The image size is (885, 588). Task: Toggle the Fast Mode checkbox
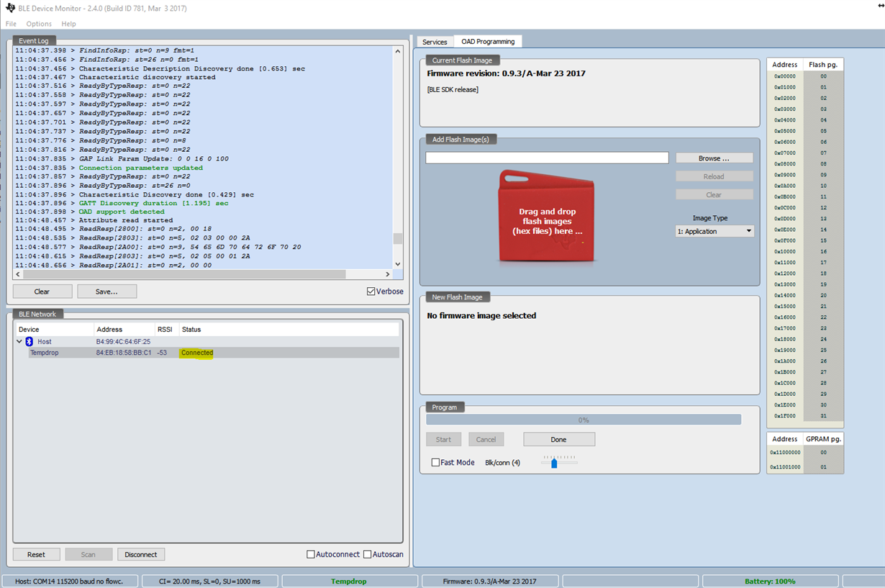pyautogui.click(x=435, y=462)
